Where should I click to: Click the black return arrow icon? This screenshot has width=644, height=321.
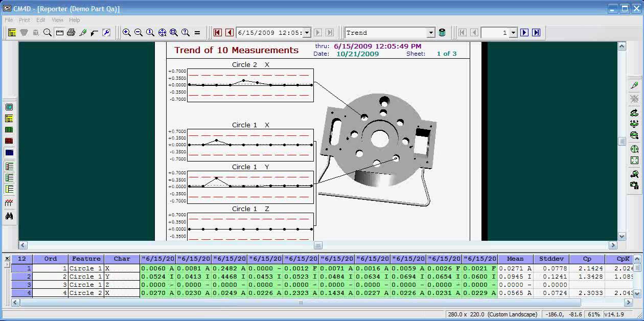point(95,33)
